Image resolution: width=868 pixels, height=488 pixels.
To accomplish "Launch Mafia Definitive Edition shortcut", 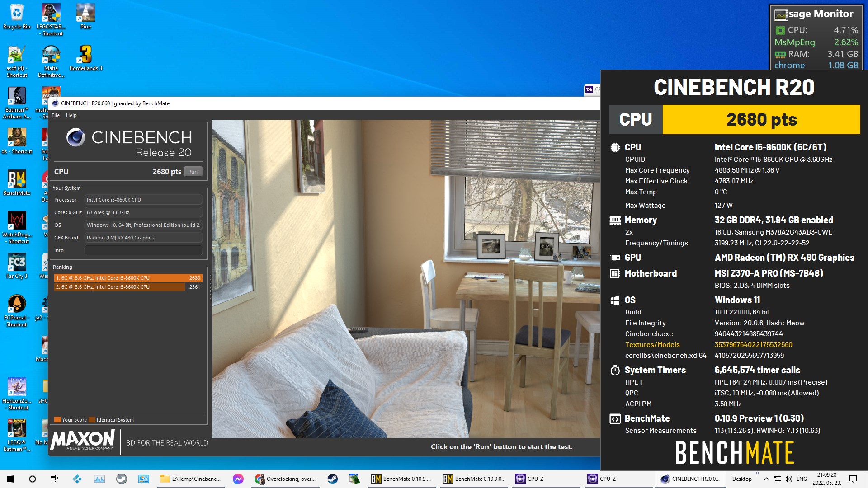I will click(51, 61).
